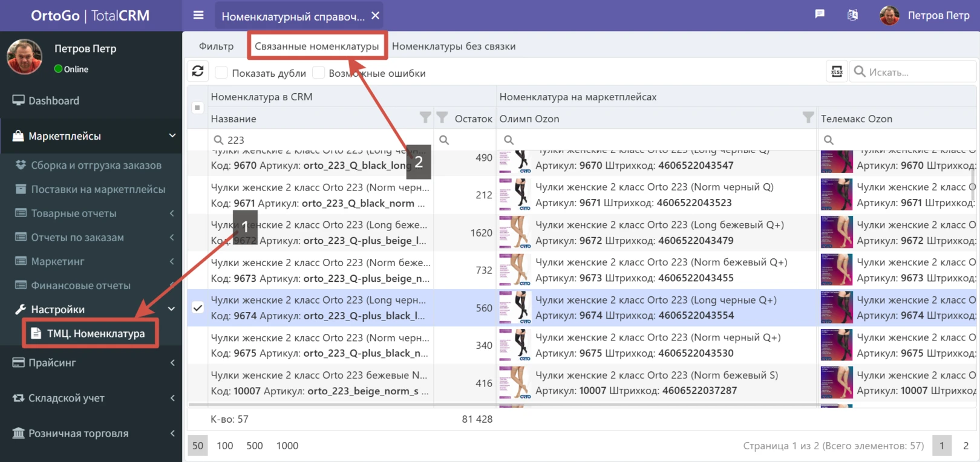Open the language translation icon in header
This screenshot has width=980, height=462.
(852, 15)
